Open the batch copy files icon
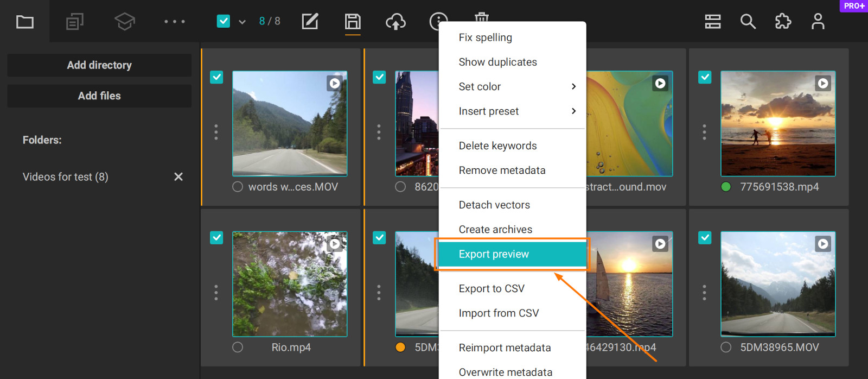868x379 pixels. (x=75, y=22)
